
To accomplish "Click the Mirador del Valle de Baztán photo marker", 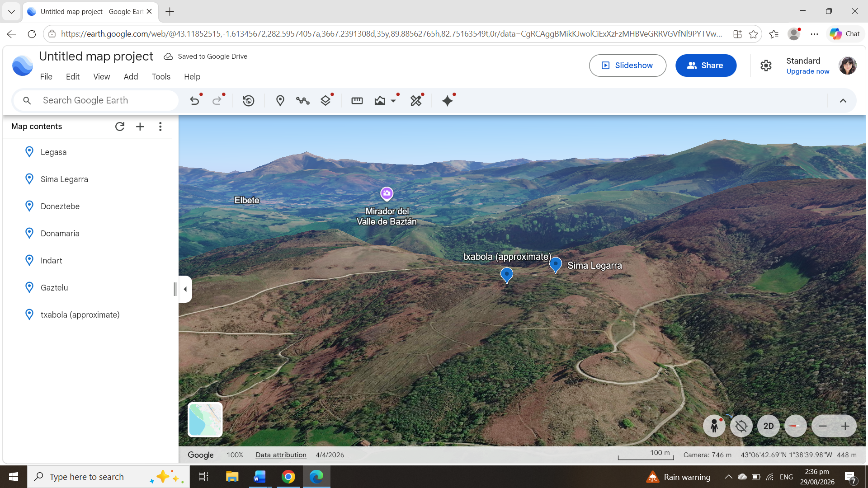I will [387, 193].
